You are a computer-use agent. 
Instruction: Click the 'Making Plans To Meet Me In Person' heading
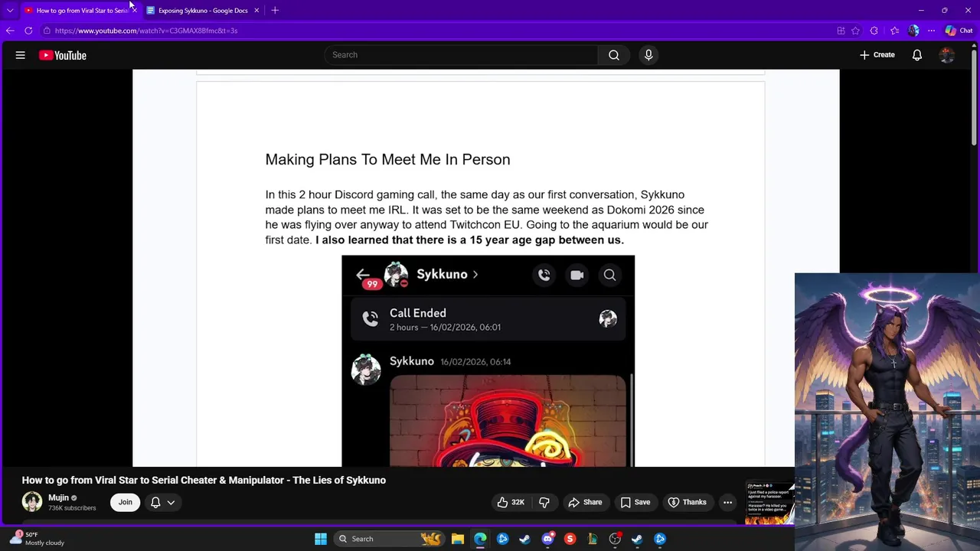387,159
